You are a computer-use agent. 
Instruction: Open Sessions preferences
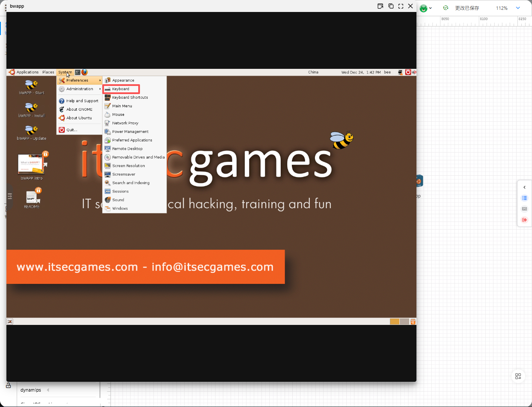point(134,192)
